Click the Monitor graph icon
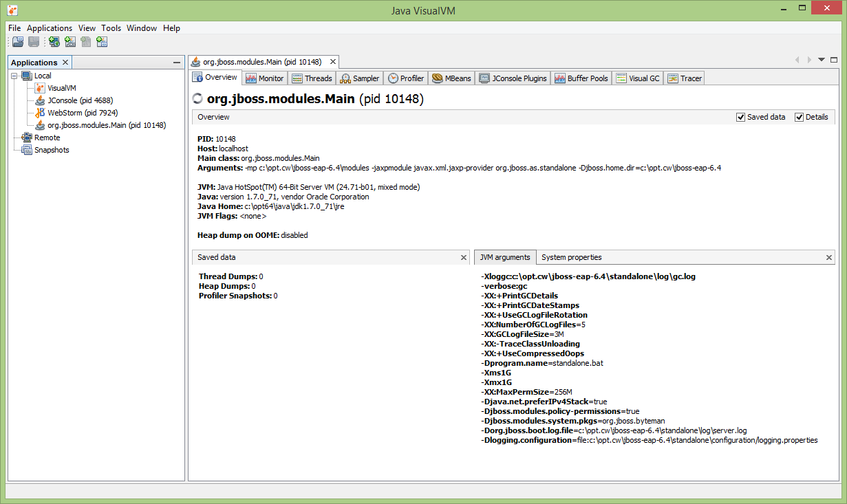847x504 pixels. tap(252, 78)
